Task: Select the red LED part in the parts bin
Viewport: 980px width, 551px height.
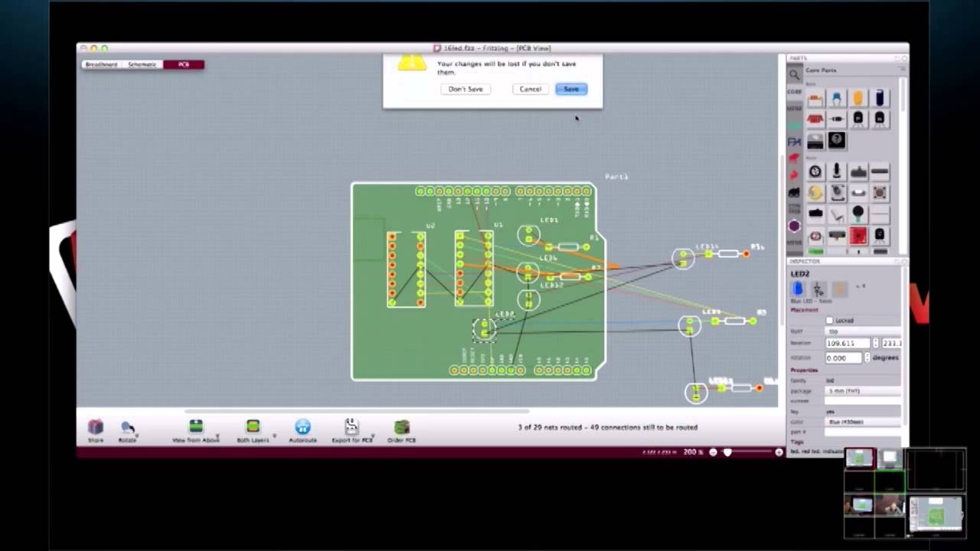Action: pyautogui.click(x=857, y=236)
